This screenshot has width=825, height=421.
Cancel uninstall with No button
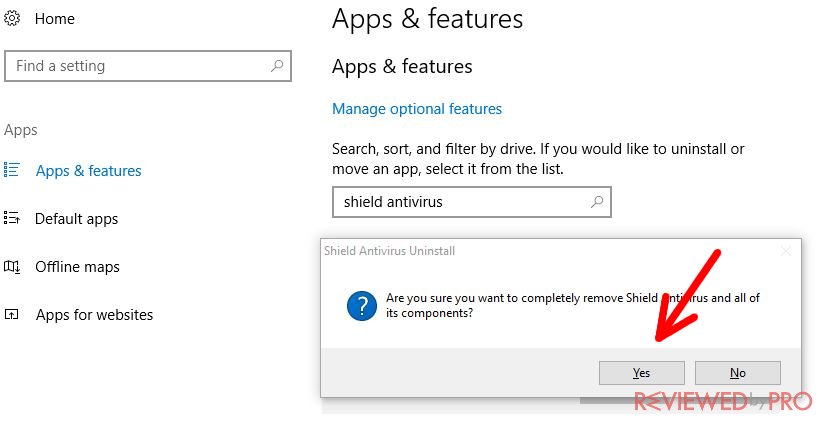pos(738,373)
